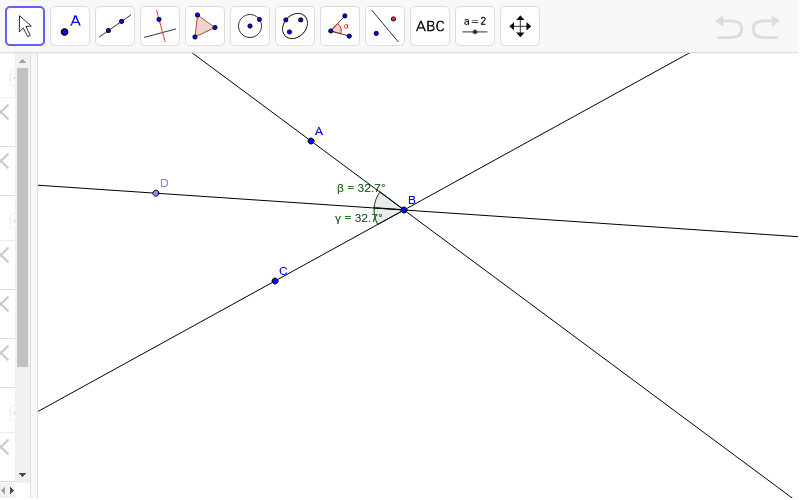The height and width of the screenshot is (500, 800).
Task: Undo the last action
Action: [x=729, y=27]
